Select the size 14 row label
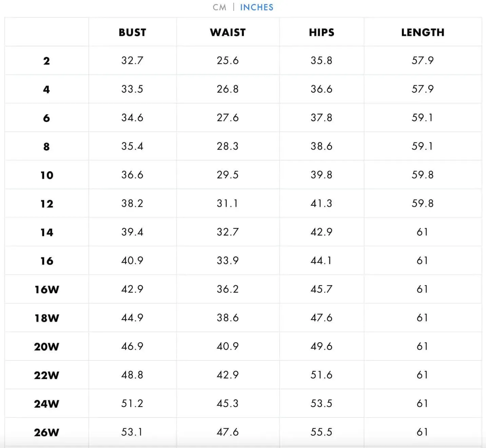Screen dimensions: 486x448 tap(47, 232)
